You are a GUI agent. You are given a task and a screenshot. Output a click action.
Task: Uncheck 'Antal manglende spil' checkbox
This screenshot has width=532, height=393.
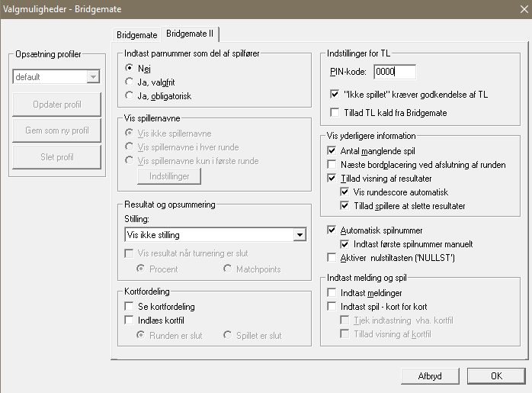(332, 151)
